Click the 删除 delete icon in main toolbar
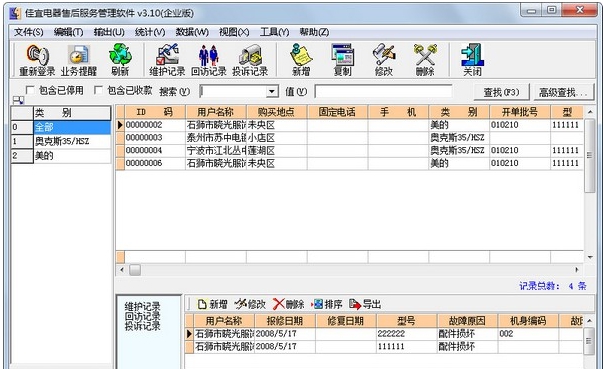 point(425,60)
